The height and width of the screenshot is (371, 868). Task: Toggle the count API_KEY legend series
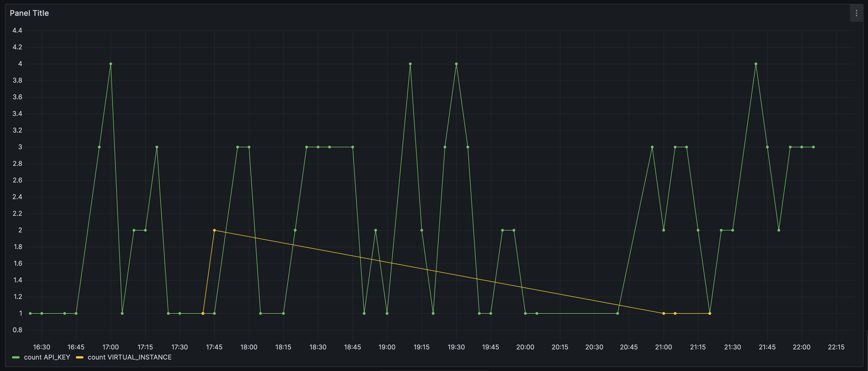(47, 357)
